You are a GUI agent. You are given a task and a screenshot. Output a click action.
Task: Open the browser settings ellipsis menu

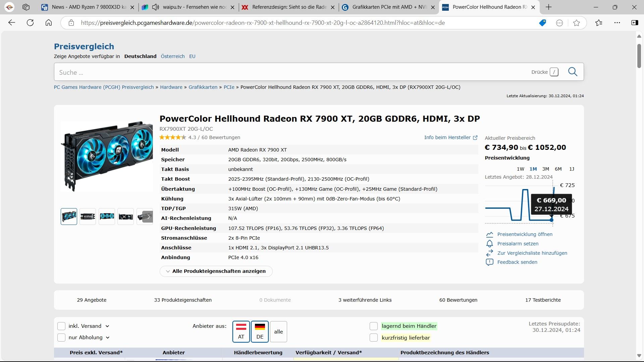(x=617, y=23)
